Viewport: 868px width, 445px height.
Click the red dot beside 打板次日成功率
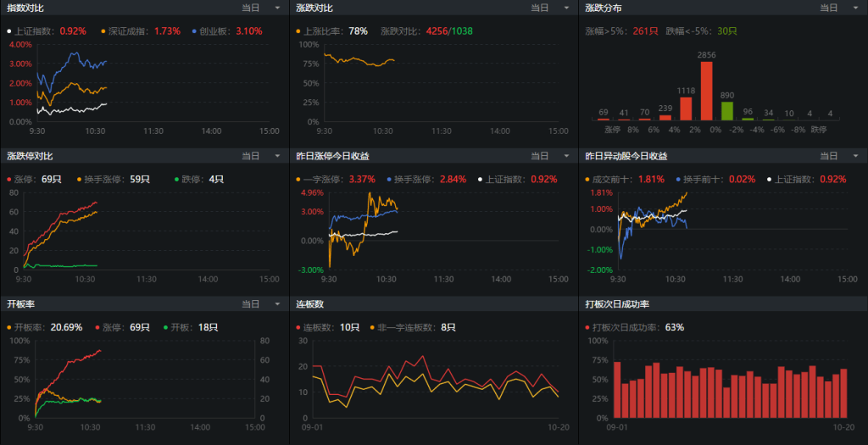pos(588,327)
